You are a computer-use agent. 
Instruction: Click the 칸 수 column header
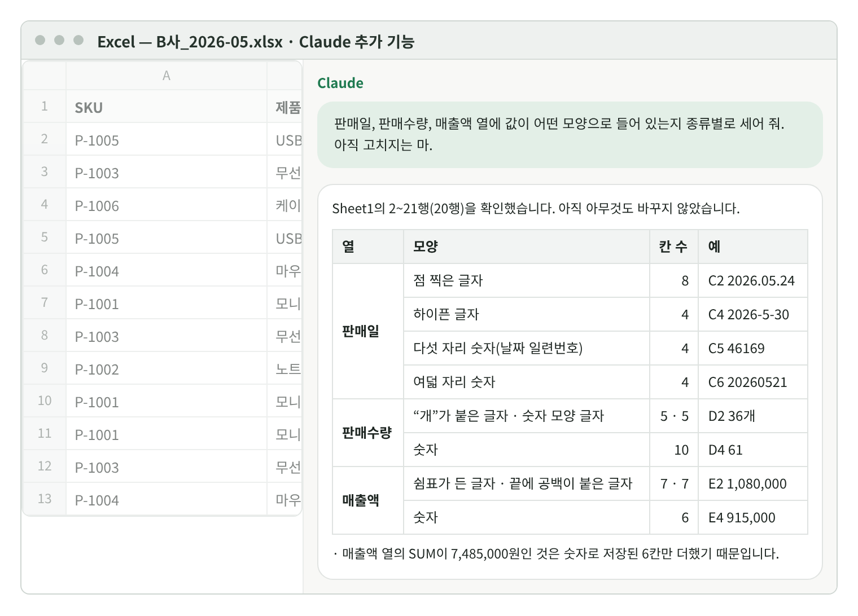(673, 247)
